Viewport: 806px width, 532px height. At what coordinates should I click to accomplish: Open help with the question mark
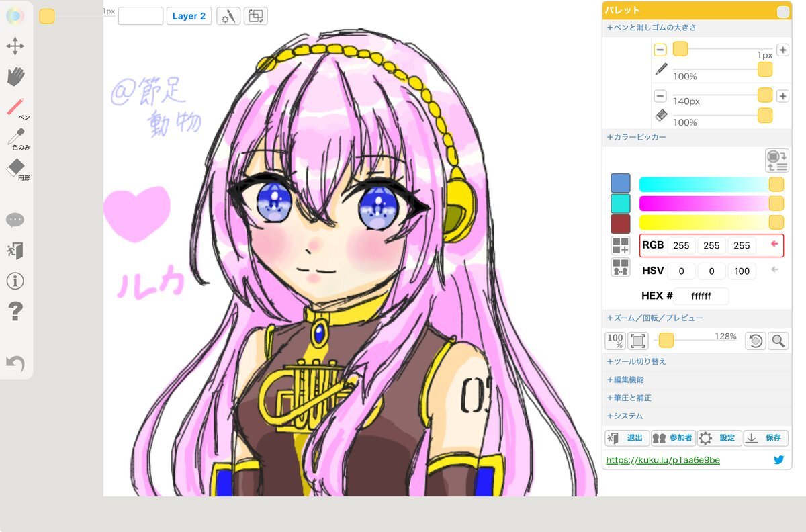[x=15, y=311]
